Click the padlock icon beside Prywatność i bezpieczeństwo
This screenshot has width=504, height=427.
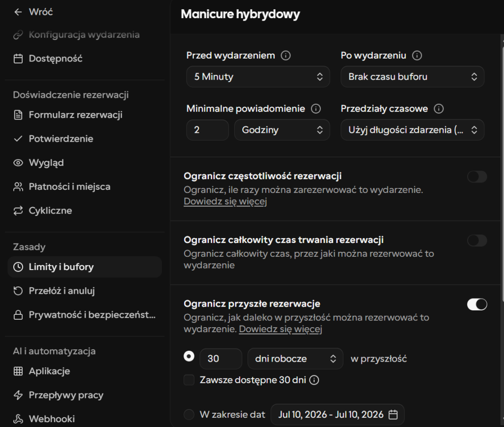pos(18,315)
